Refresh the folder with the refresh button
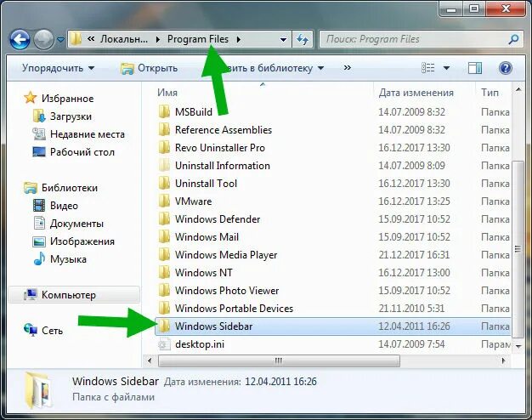Screen dimensions: 532x420 click(x=303, y=39)
